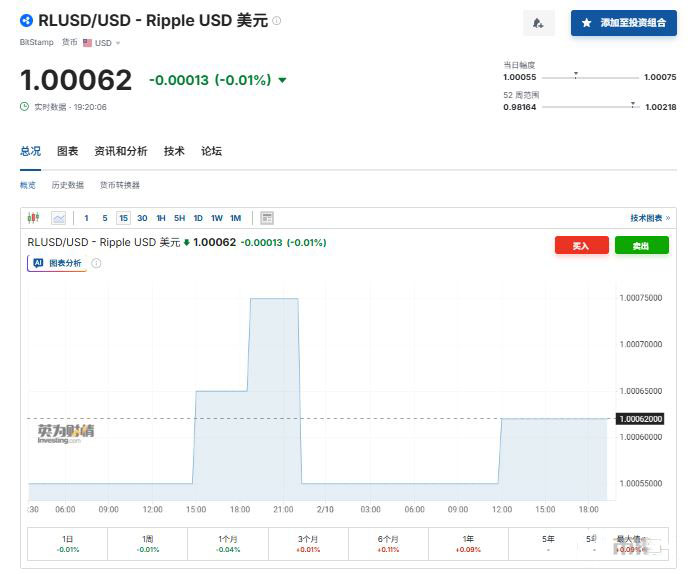The image size is (691, 574).
Task: Click the real-time data clock icon
Action: (24, 107)
